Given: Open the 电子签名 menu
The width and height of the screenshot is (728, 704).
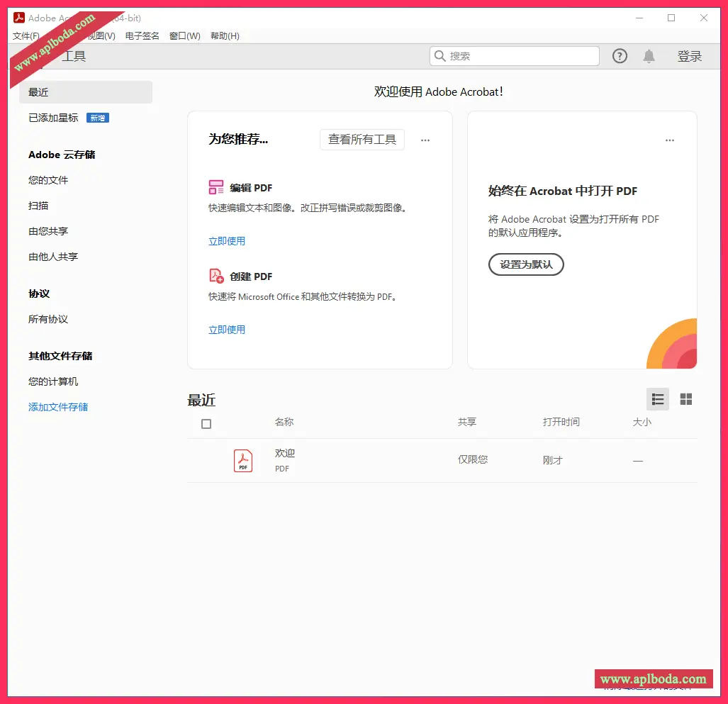Looking at the screenshot, I should [x=142, y=36].
